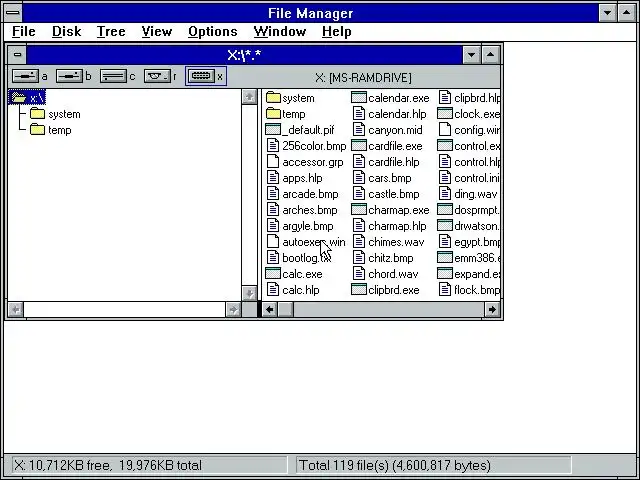Select floppy drive b icon
This screenshot has height=480, width=640.
point(69,76)
